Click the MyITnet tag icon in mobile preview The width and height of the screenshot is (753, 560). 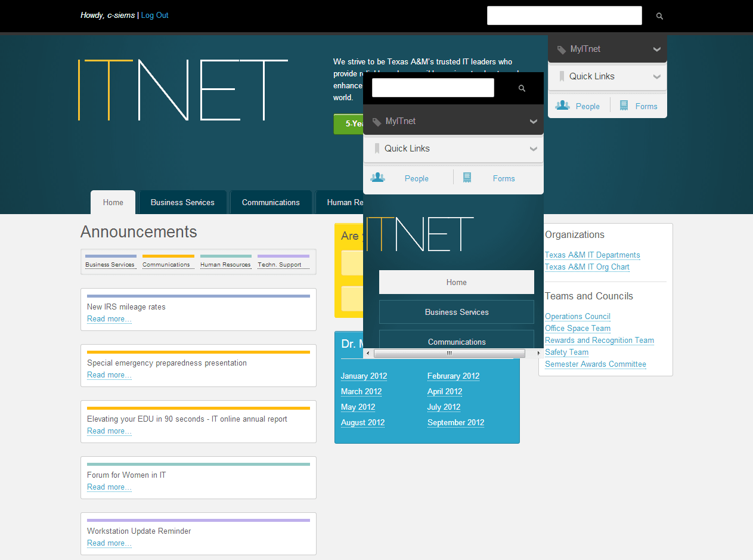[x=376, y=122]
